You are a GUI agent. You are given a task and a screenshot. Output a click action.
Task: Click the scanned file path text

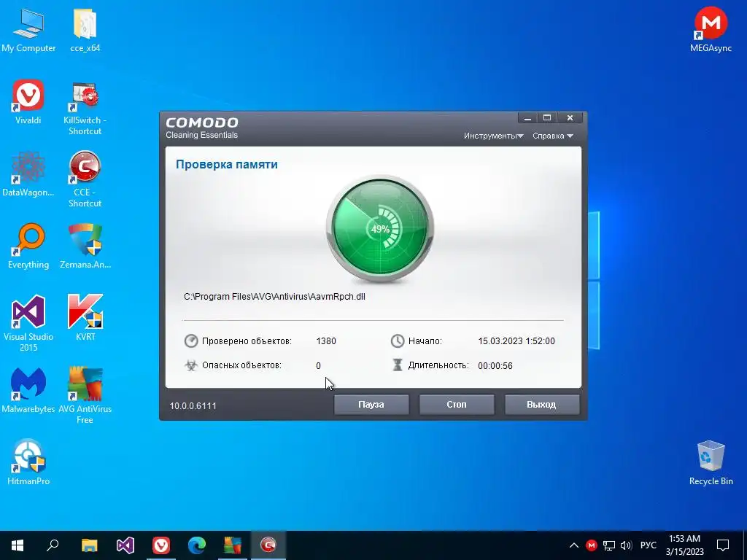pos(274,296)
